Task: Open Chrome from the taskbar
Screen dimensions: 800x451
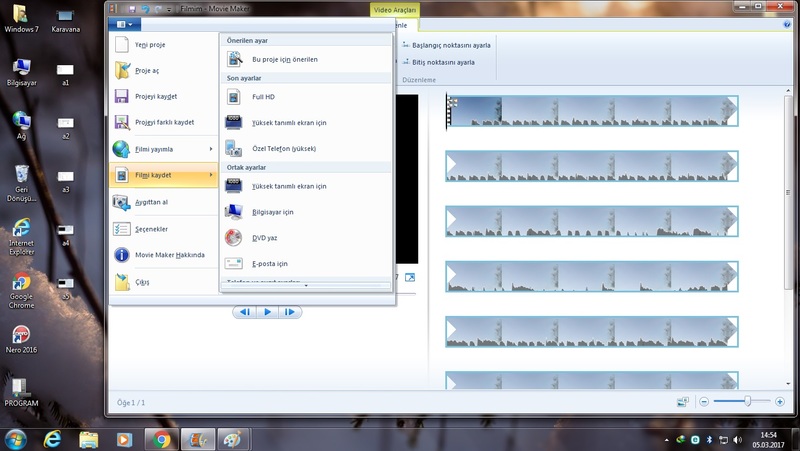Action: [162, 439]
